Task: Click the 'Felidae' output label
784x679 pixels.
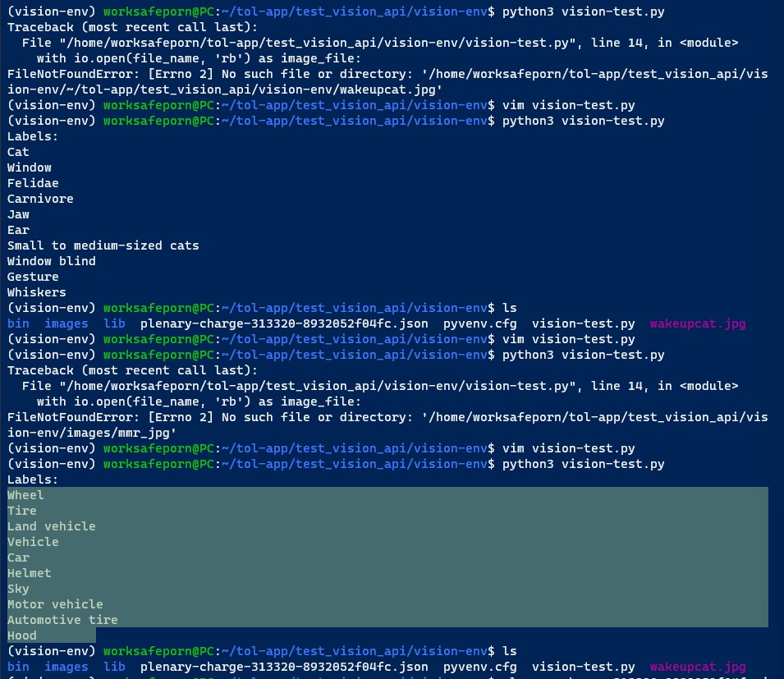Action: pyautogui.click(x=33, y=183)
